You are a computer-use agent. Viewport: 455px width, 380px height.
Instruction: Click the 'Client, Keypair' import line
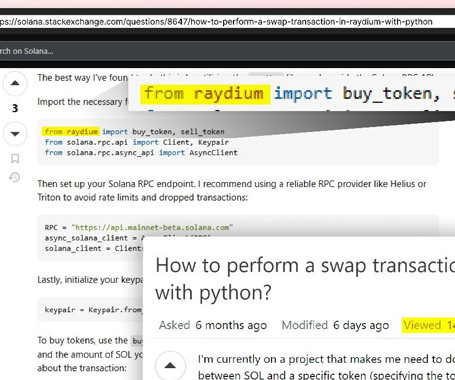click(137, 142)
